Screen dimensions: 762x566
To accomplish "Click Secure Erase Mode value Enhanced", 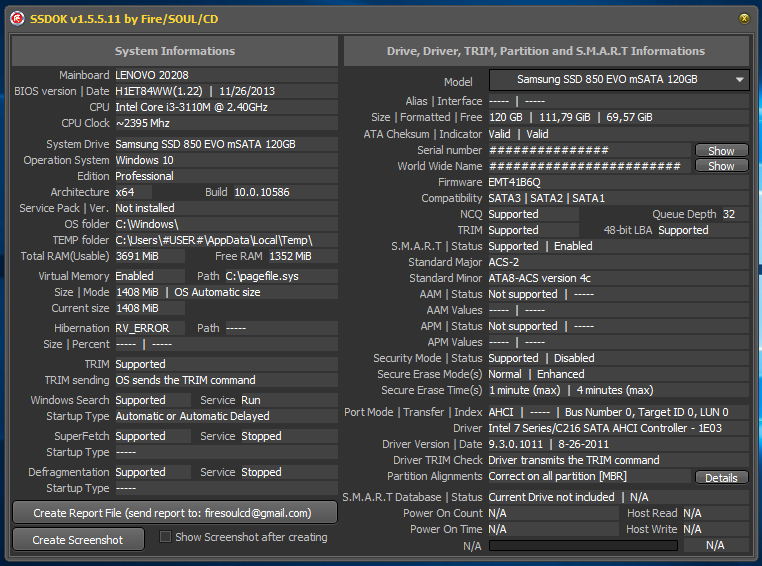I will point(561,374).
